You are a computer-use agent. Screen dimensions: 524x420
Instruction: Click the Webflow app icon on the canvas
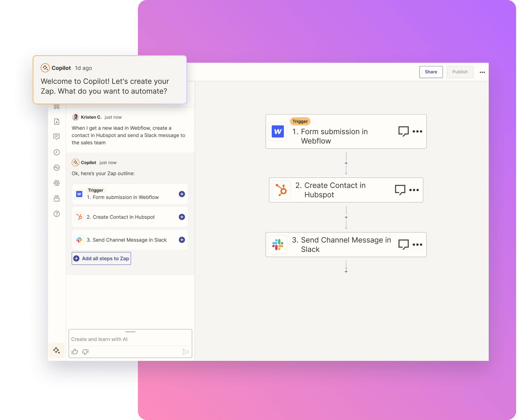[x=278, y=131]
